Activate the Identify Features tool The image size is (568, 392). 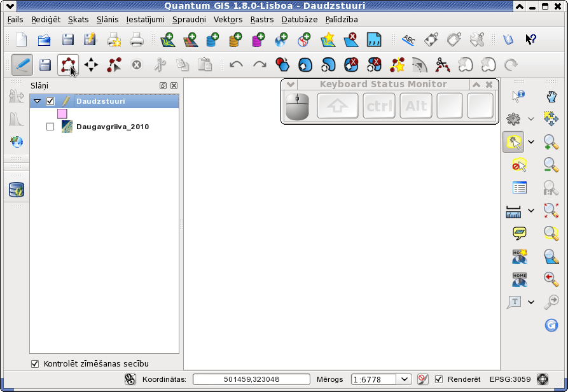(x=519, y=96)
